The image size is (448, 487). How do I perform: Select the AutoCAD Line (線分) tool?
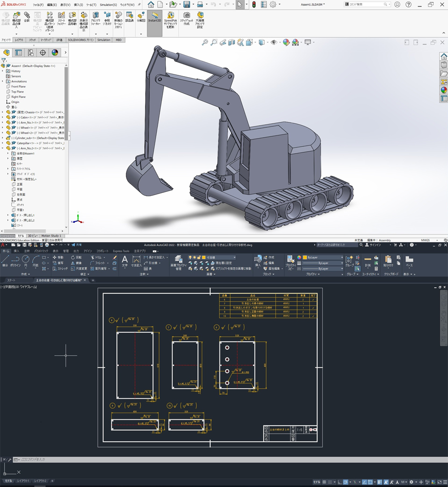coord(5,261)
